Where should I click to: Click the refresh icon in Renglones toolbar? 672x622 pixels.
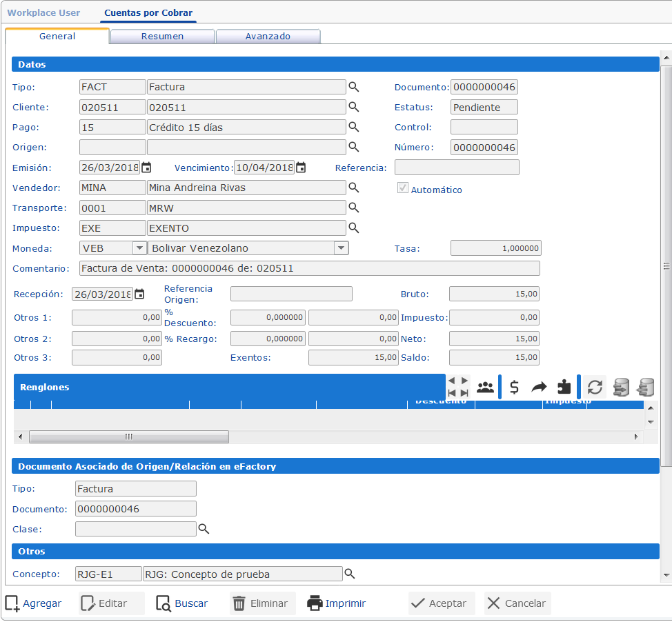click(x=595, y=388)
